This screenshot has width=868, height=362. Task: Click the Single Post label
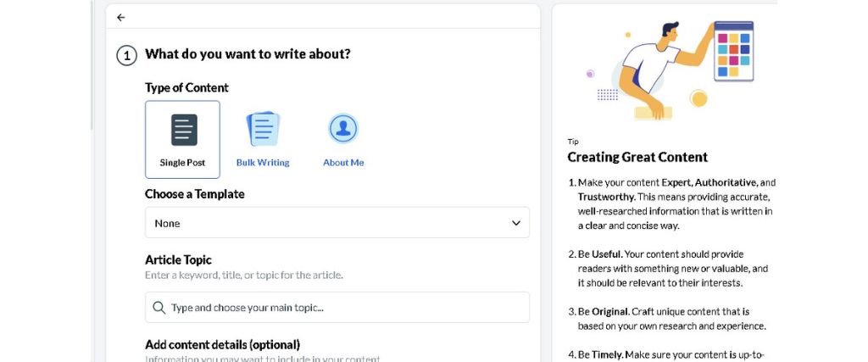tap(182, 163)
